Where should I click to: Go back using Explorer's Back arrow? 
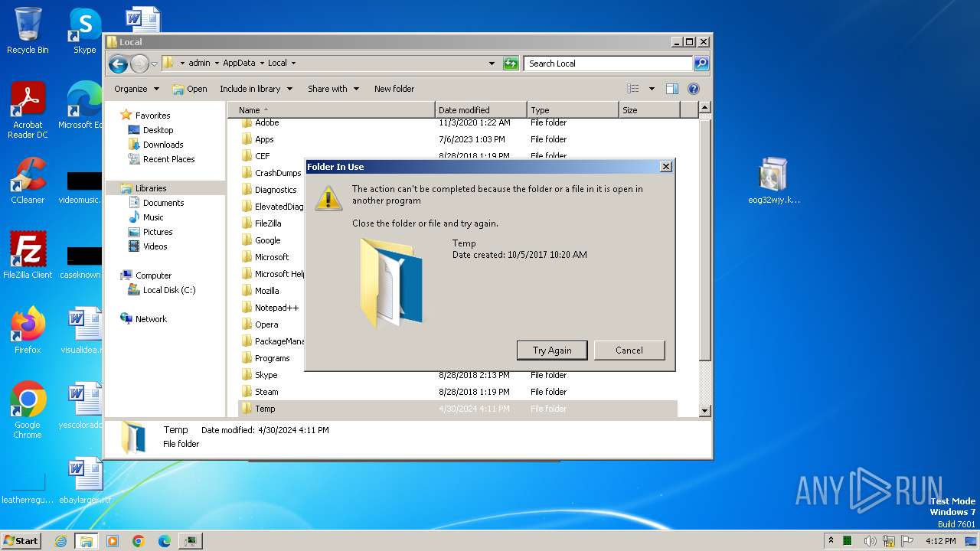(118, 64)
